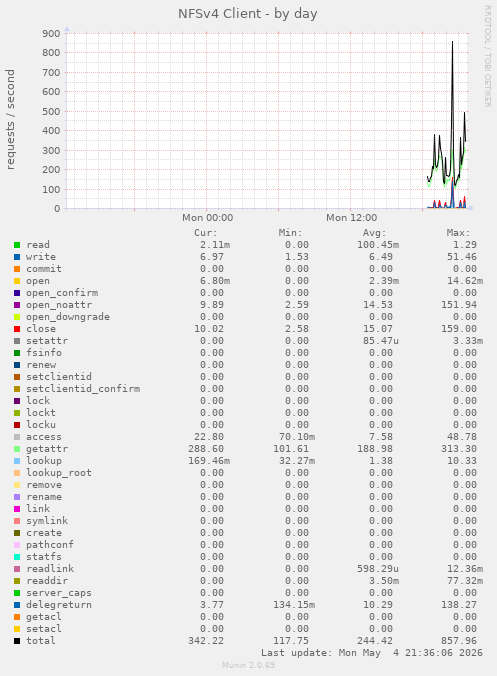Select the 'server_caps' legend label
The image size is (497, 676).
(x=59, y=593)
